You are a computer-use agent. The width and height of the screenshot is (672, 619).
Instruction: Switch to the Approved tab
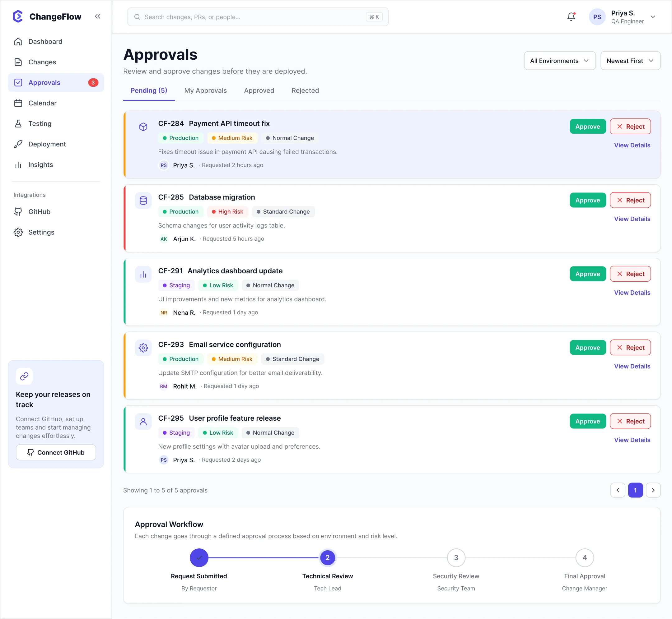click(x=259, y=90)
